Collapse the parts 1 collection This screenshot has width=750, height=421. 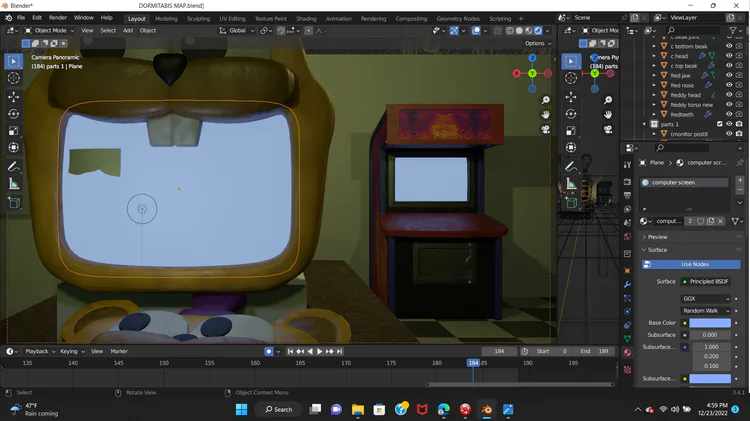tap(644, 124)
